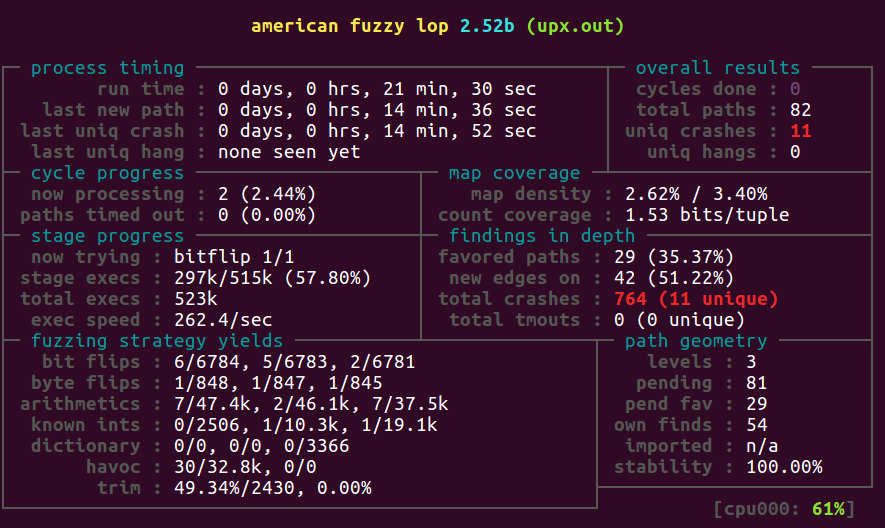Viewport: 885px width, 528px height.
Task: Click the map density value '2.62% / 3.40%'
Action: (696, 194)
